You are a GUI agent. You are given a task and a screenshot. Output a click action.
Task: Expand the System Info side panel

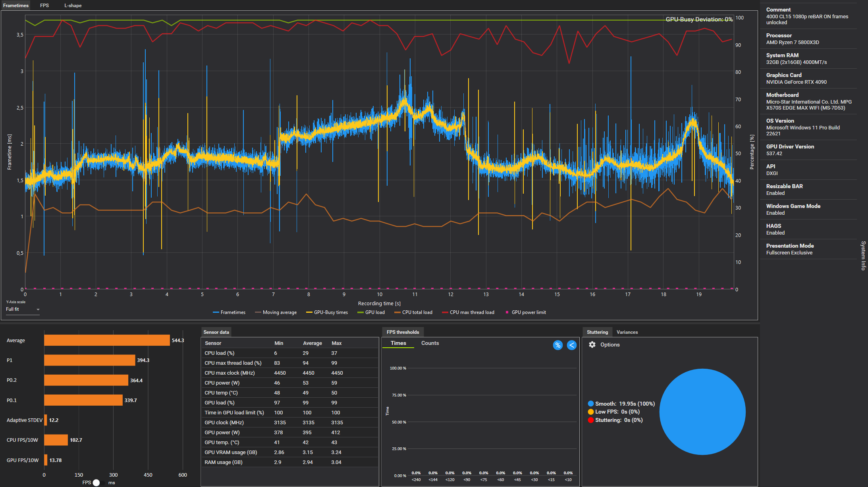click(863, 256)
